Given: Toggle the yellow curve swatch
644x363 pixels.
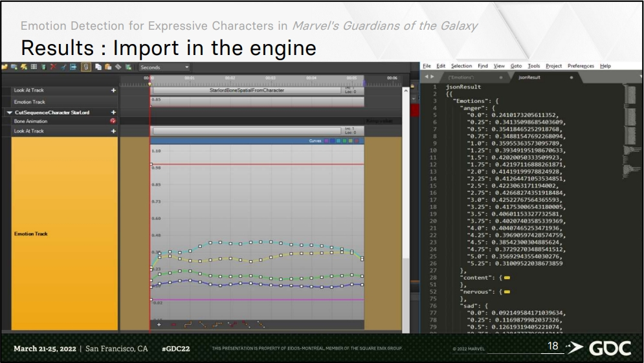Looking at the screenshot, I should coord(350,141).
